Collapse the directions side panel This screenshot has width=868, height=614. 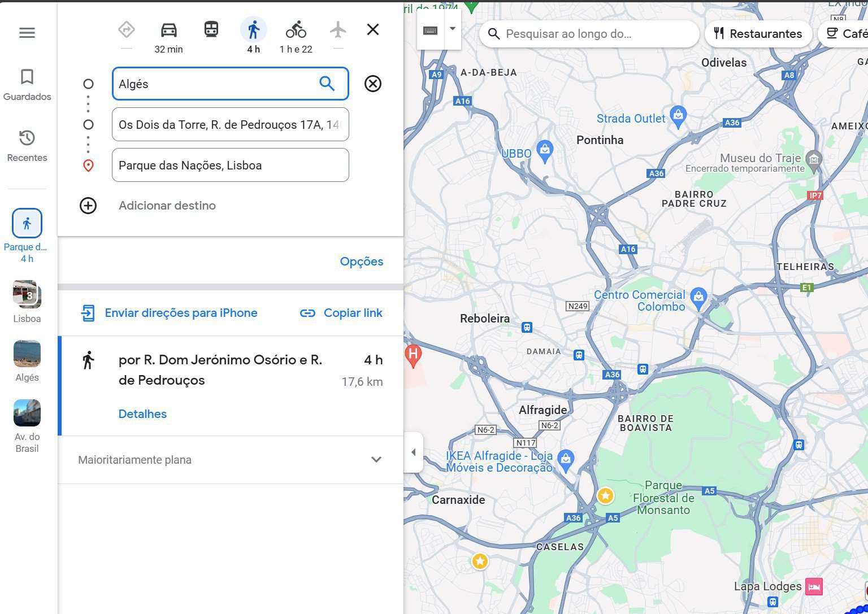(x=413, y=452)
